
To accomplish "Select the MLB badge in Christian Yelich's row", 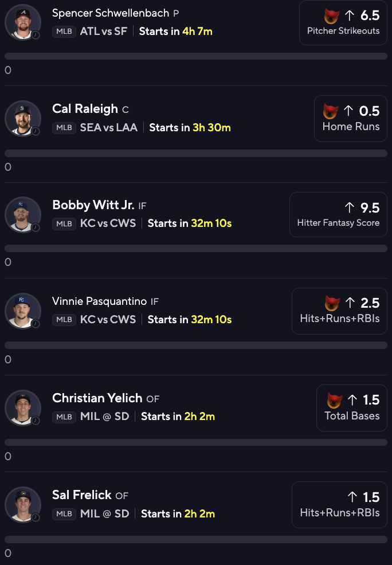I will pyautogui.click(x=64, y=417).
